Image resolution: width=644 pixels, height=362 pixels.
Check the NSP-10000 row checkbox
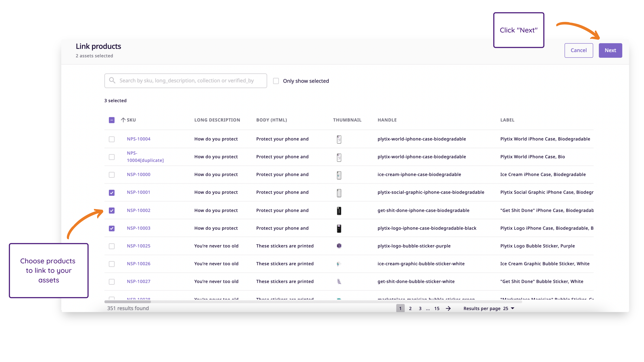[x=112, y=175]
